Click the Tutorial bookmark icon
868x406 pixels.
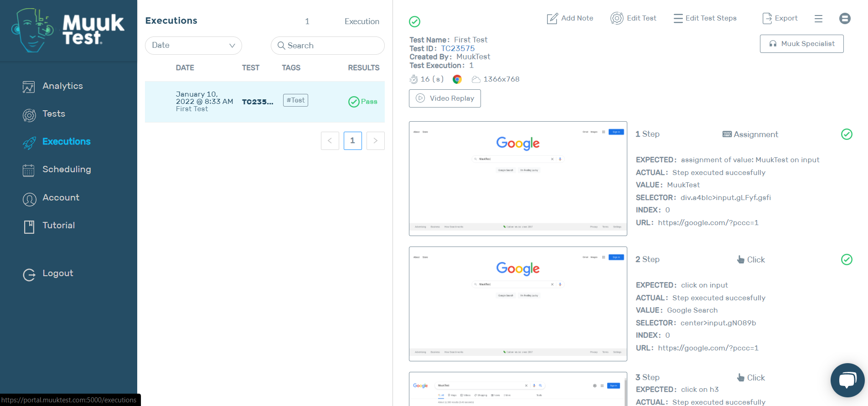click(29, 226)
